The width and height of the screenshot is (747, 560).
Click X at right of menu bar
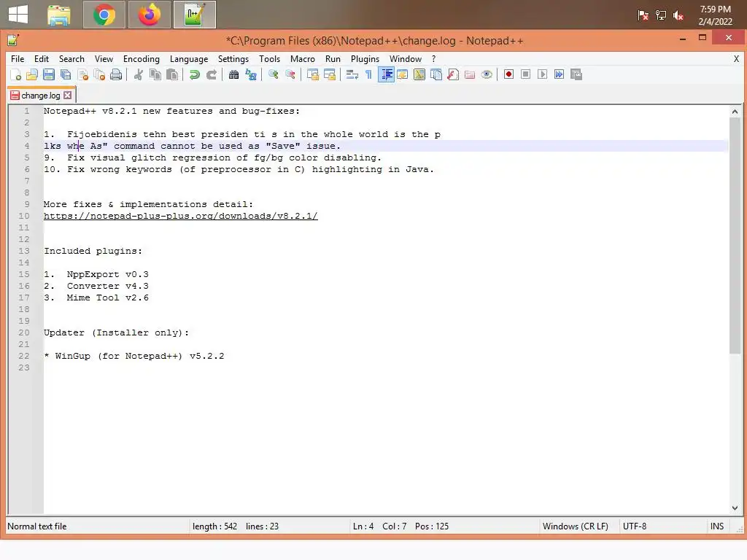tap(736, 59)
